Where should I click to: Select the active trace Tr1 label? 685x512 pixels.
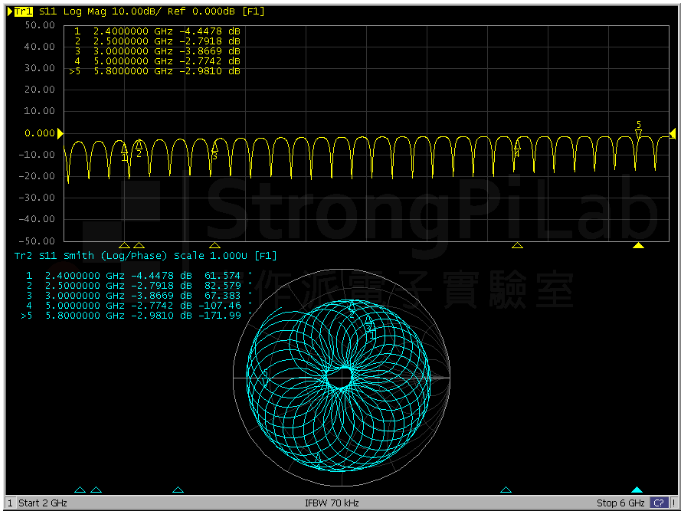point(23,12)
